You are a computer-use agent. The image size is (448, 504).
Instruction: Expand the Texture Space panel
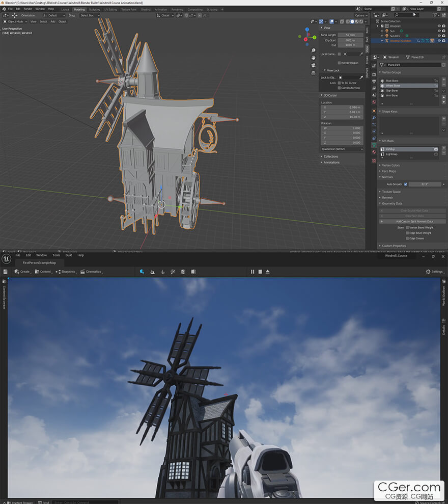[389, 192]
